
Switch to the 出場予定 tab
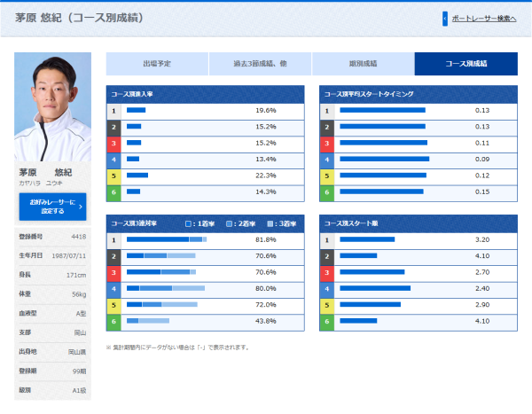click(x=157, y=64)
